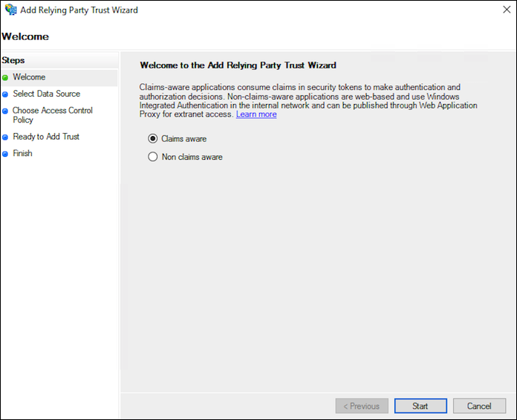
Task: Click the Ready to Add Trust bullet
Action: 5,138
